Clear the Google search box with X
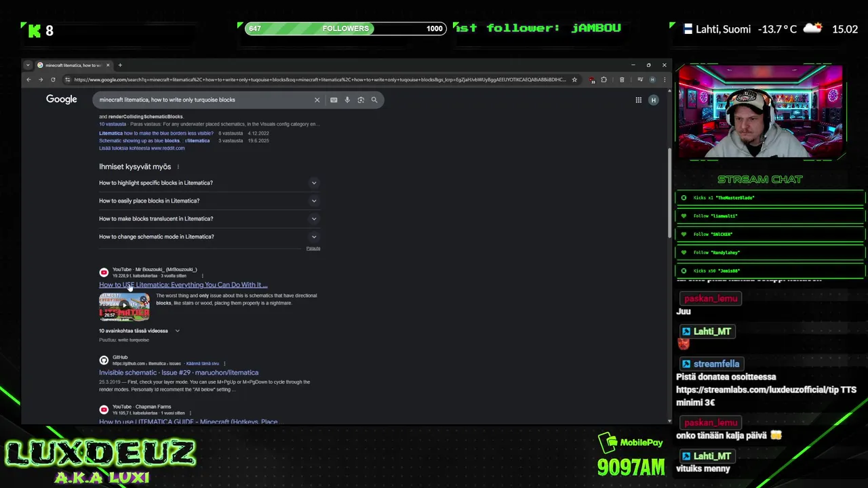Viewport: 868px width, 488px height. 317,100
